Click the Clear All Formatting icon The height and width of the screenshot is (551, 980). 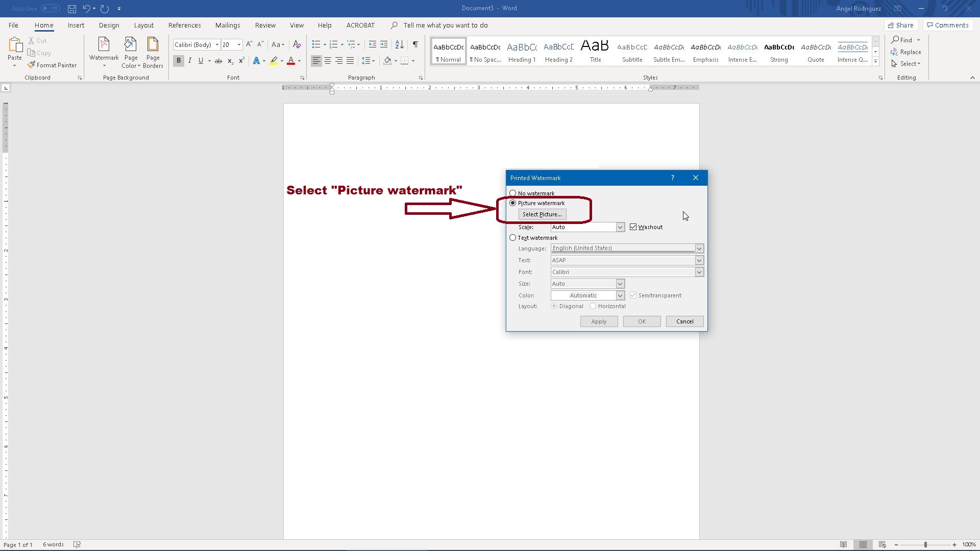click(297, 44)
